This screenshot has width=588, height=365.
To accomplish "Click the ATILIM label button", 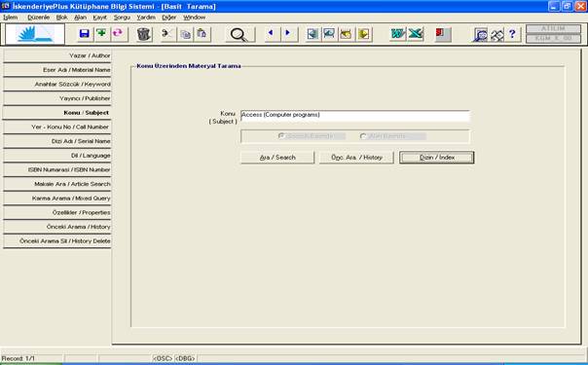I will [553, 29].
